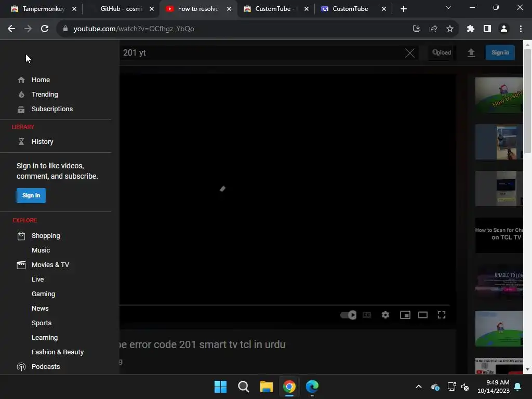Close the how to resolve tab

(229, 9)
